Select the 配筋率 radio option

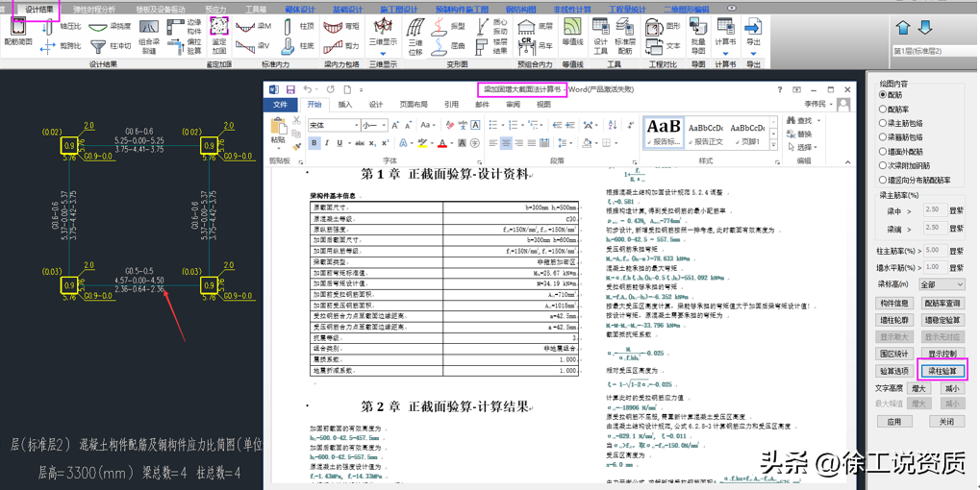coord(883,110)
